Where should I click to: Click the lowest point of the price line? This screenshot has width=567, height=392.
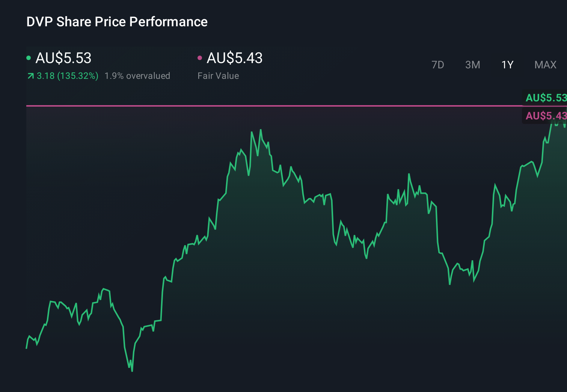coord(132,371)
